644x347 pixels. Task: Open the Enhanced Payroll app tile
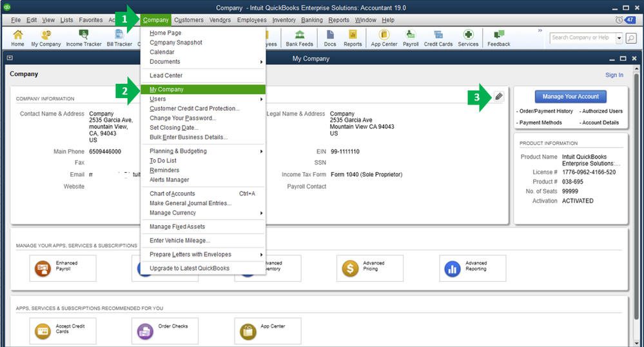coord(63,268)
